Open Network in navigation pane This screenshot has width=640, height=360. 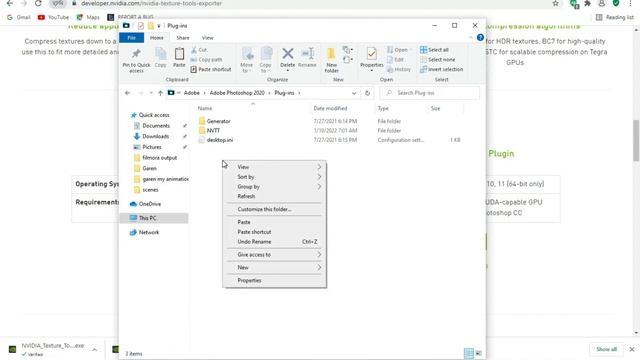tap(144, 232)
